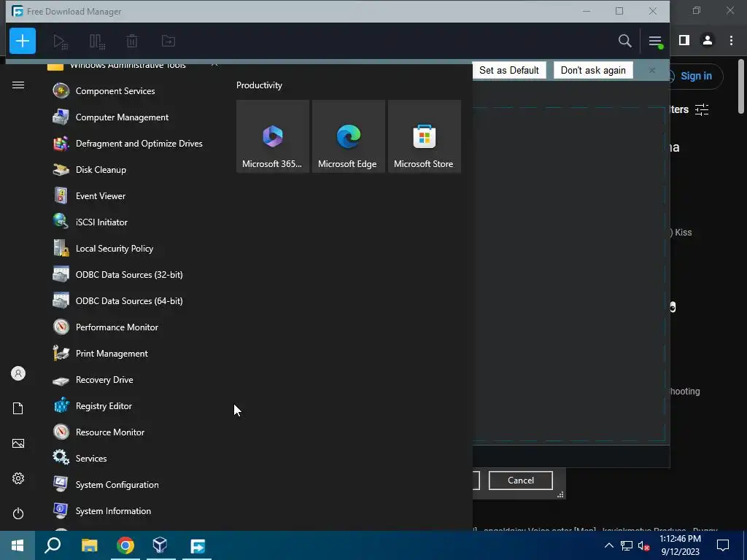The width and height of the screenshot is (747, 560).
Task: Open Action Center notifications
Action: tap(723, 545)
